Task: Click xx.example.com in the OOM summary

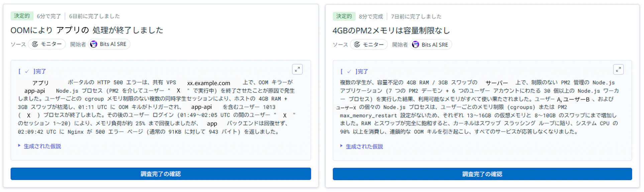Action: tap(209, 83)
